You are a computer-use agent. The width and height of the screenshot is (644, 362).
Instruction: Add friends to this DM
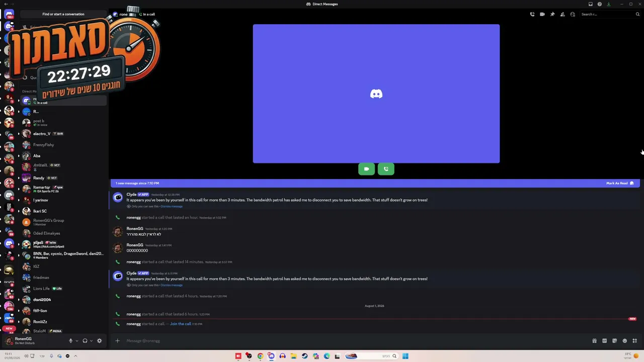(x=562, y=14)
